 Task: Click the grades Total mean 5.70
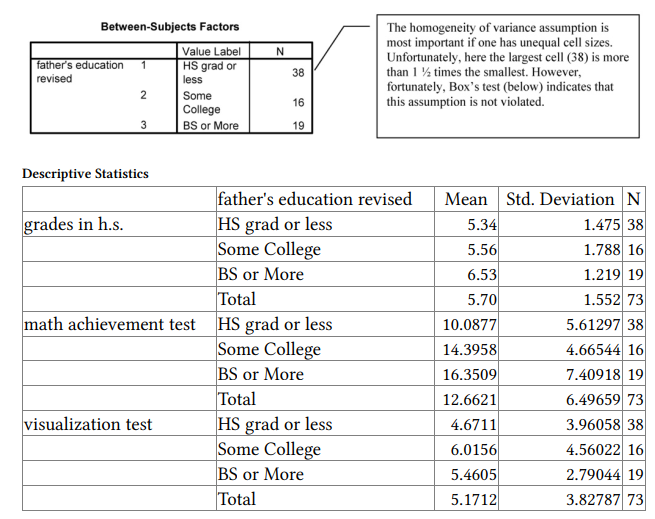point(482,299)
